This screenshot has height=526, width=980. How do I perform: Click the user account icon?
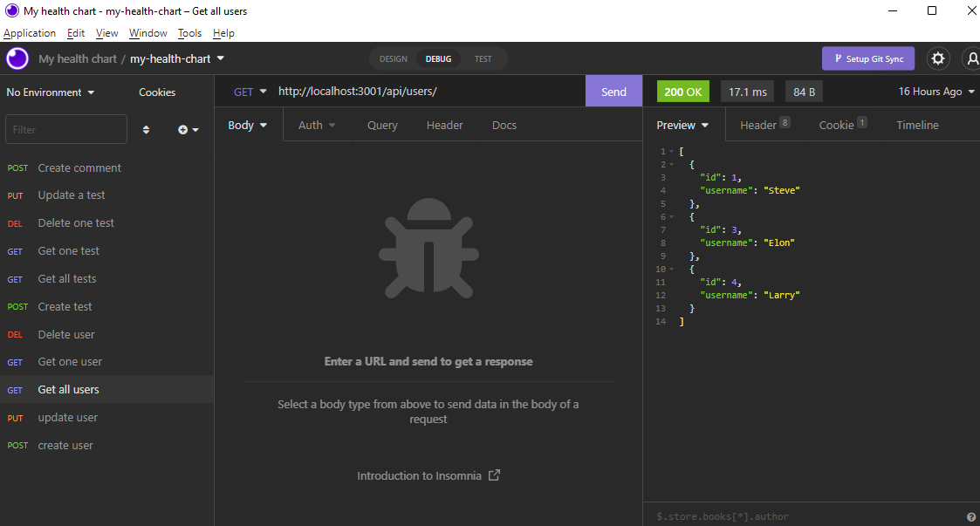click(972, 58)
